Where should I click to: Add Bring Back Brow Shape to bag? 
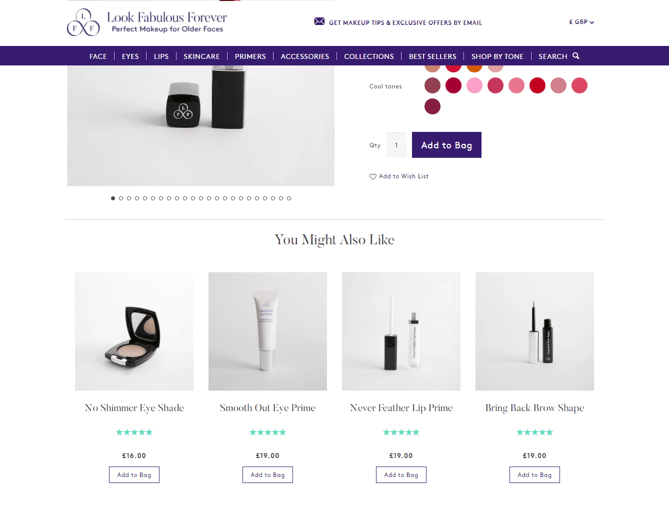[x=534, y=475]
